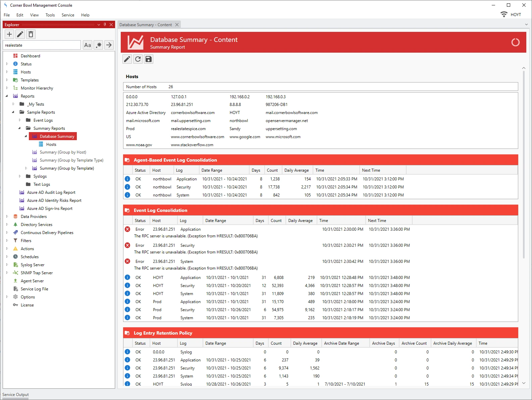This screenshot has width=532, height=400.
Task: Click the delete trash icon in Explorer
Action: [x=31, y=34]
